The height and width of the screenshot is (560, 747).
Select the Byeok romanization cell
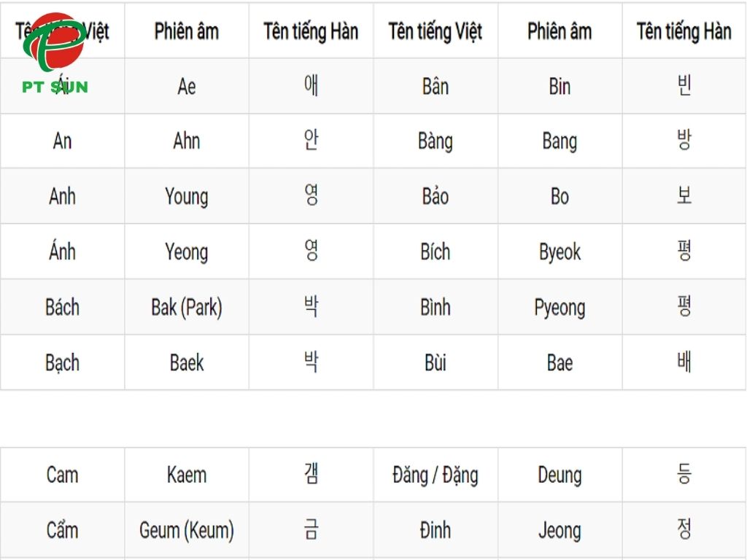560,252
